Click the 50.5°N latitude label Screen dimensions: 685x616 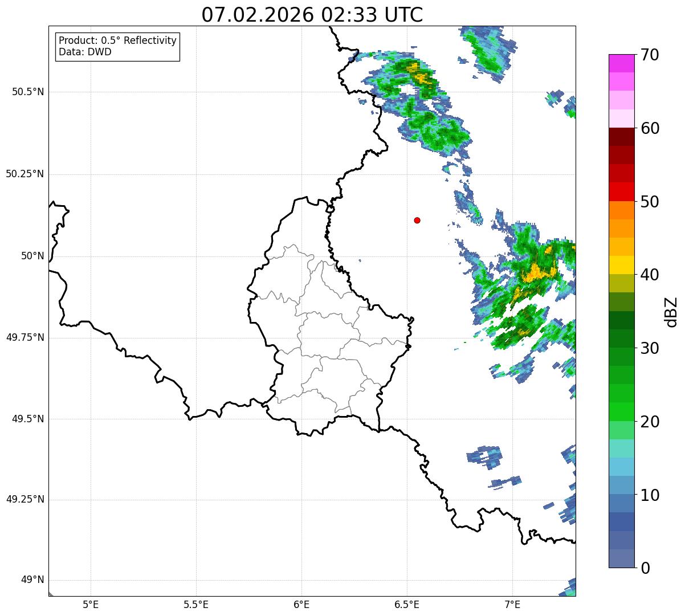[x=27, y=92]
